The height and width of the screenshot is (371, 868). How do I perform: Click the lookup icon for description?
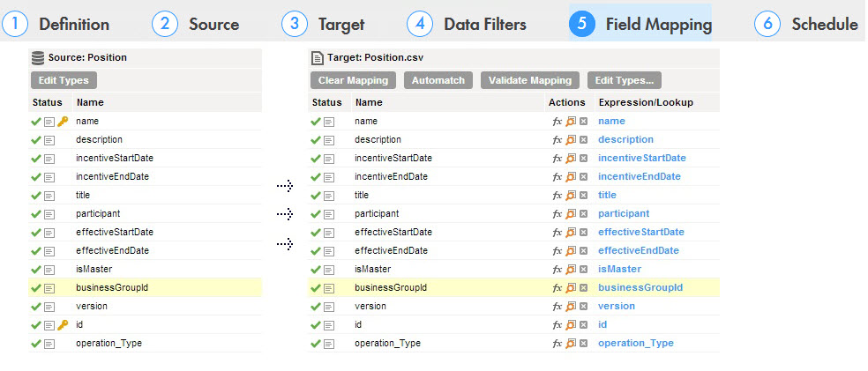coord(571,140)
